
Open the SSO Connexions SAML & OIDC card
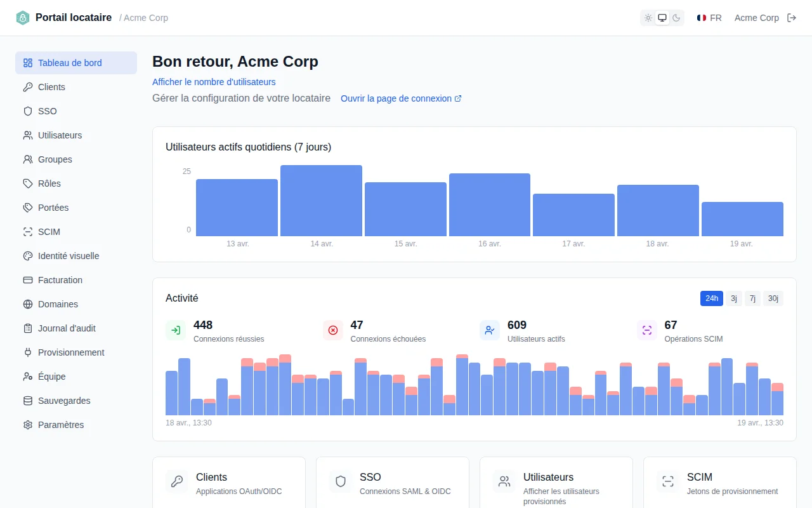click(393, 483)
